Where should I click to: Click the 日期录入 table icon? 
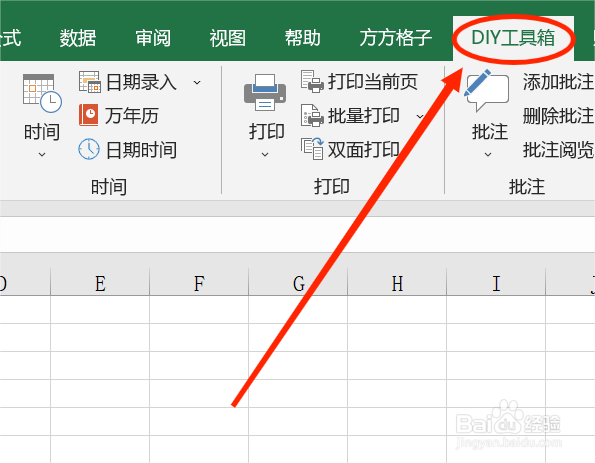tap(90, 82)
